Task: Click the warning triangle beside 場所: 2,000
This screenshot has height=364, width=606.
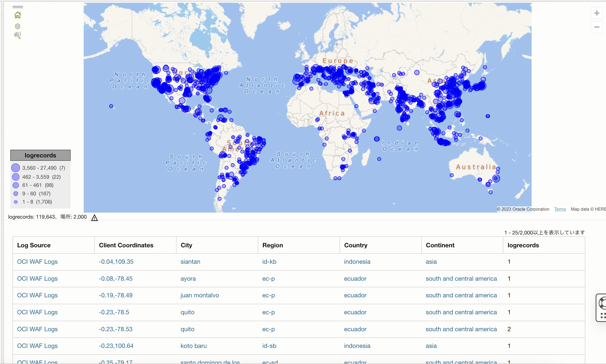Action: [94, 218]
